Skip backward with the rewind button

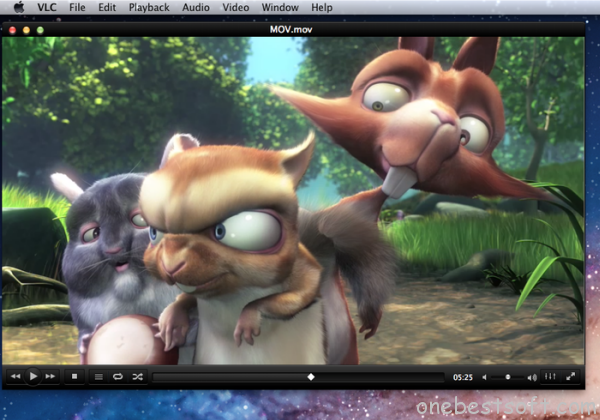[x=15, y=376]
